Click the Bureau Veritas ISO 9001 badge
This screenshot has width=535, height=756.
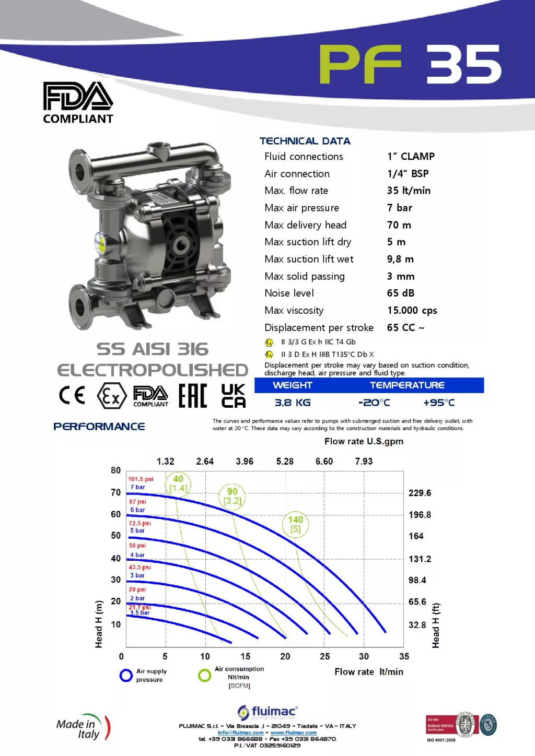coord(461,725)
